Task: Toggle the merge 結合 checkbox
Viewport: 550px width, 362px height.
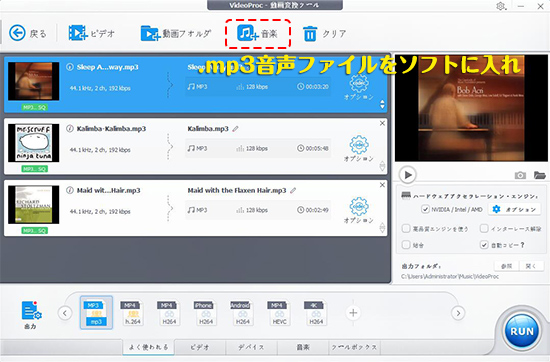Action: click(x=406, y=245)
